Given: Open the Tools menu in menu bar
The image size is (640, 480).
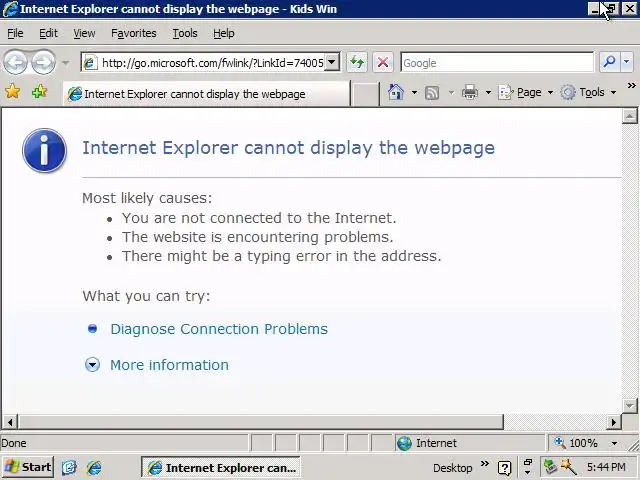Looking at the screenshot, I should 184,33.
